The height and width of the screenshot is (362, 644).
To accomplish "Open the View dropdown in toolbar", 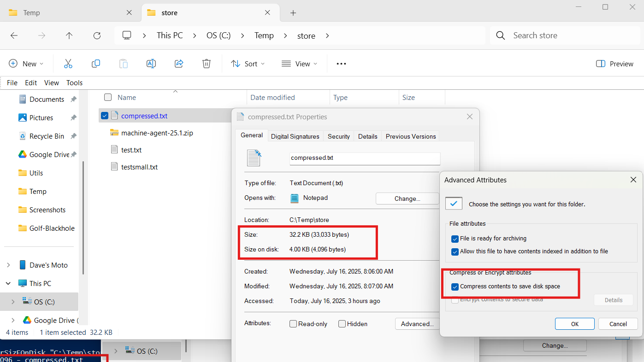I will [300, 64].
